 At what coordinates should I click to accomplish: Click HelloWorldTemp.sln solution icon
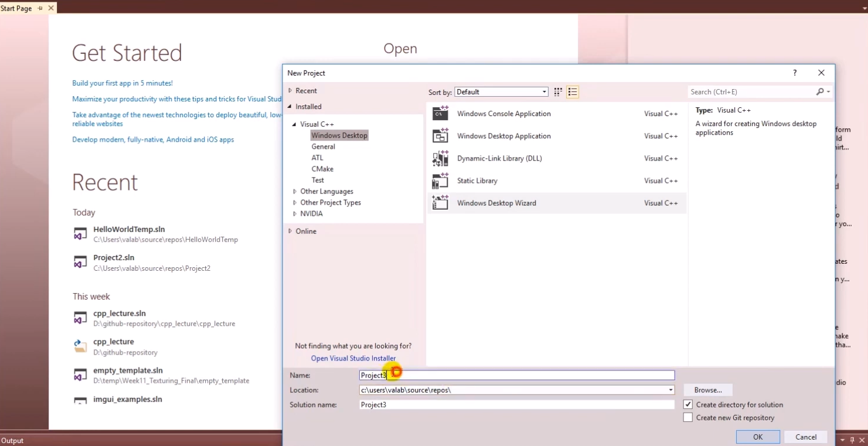80,234
